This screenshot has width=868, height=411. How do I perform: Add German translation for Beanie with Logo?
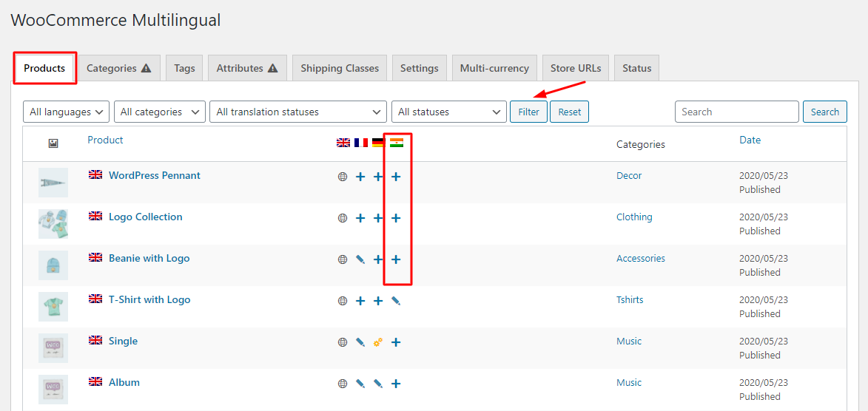[x=378, y=259]
